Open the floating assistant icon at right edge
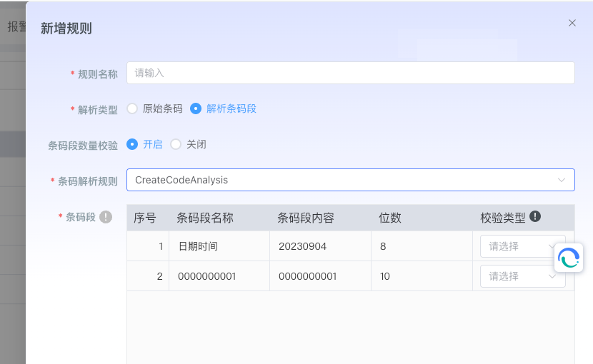The width and height of the screenshot is (593, 364). tap(569, 258)
